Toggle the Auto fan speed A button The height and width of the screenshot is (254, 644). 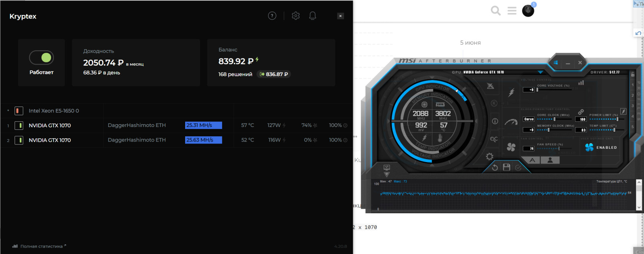tap(533, 160)
